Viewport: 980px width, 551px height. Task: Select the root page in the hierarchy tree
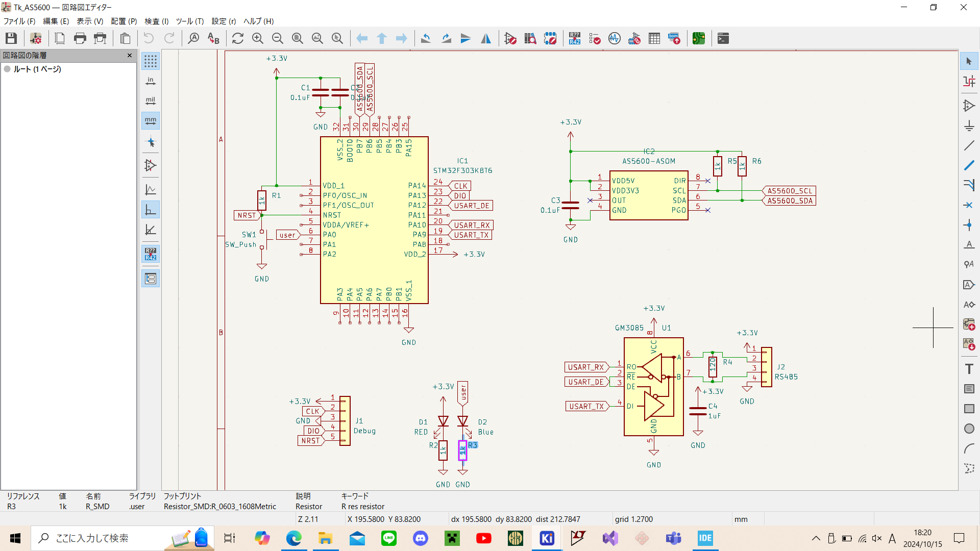[37, 69]
